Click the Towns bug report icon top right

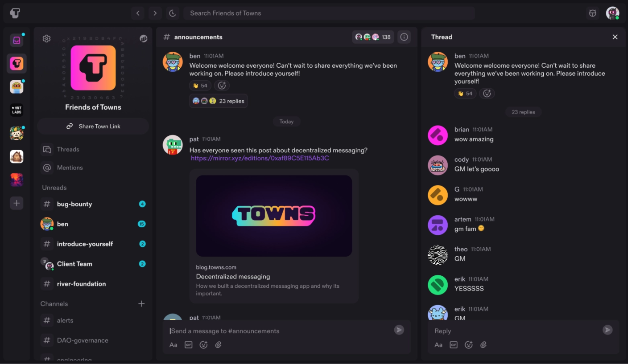pyautogui.click(x=592, y=13)
